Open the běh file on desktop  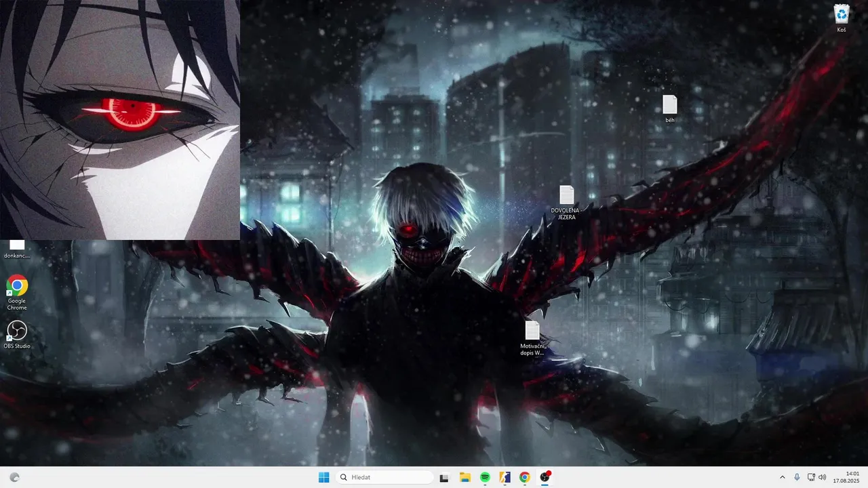[x=670, y=109]
